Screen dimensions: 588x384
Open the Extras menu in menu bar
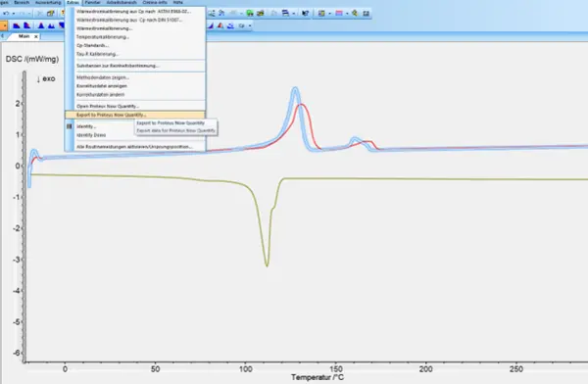pos(73,2)
